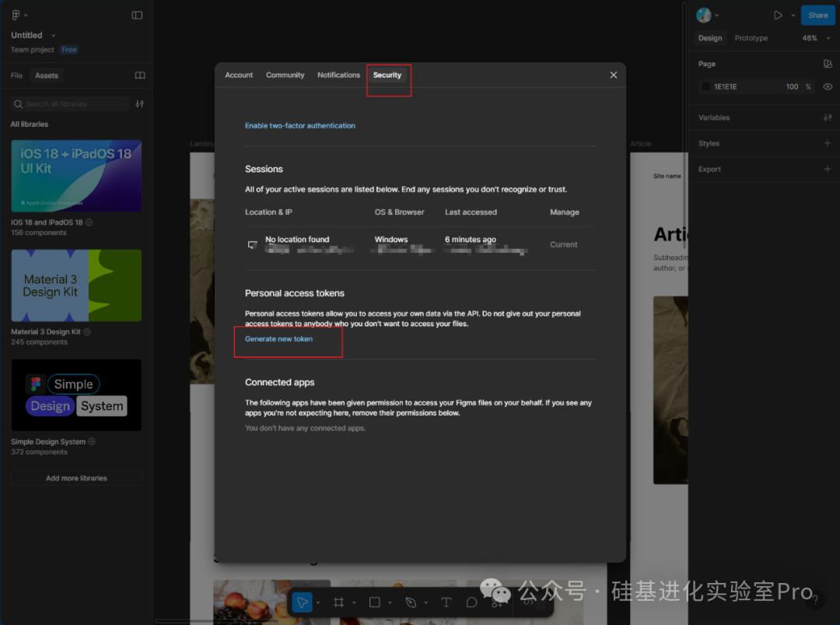
Task: Click the Free plan badge
Action: click(x=69, y=50)
